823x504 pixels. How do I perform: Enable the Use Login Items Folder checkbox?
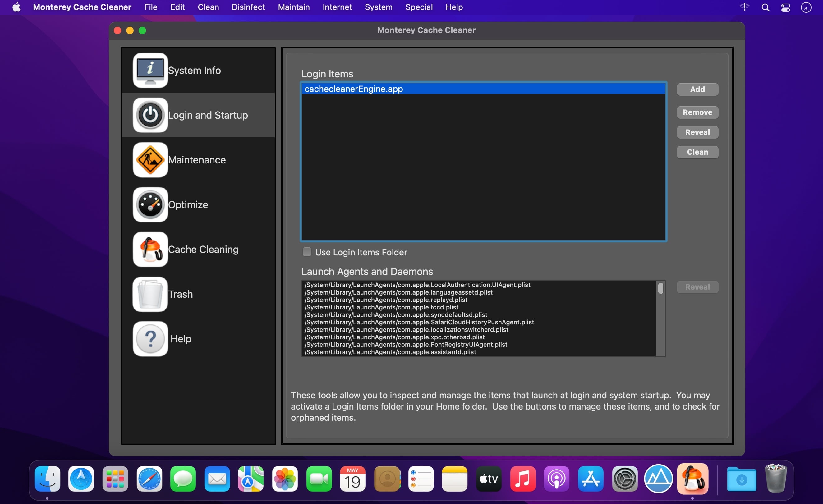click(x=307, y=252)
